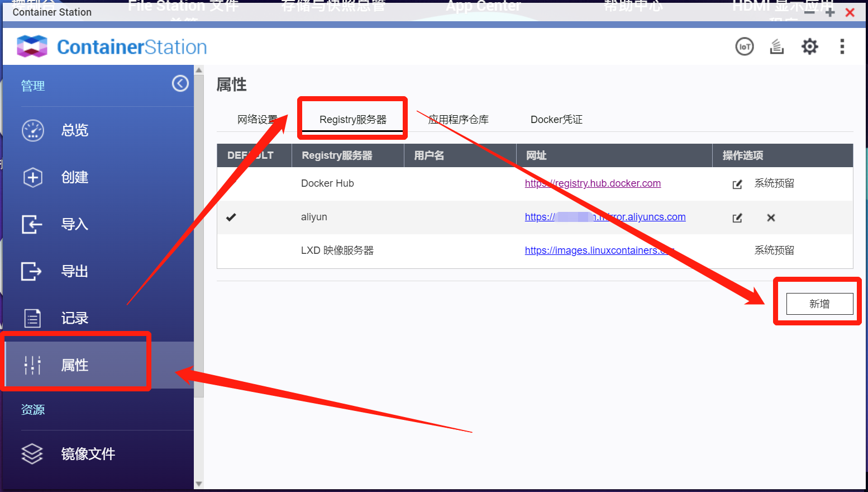Click the 新增 button
Viewport: 868px width, 492px height.
pyautogui.click(x=819, y=304)
